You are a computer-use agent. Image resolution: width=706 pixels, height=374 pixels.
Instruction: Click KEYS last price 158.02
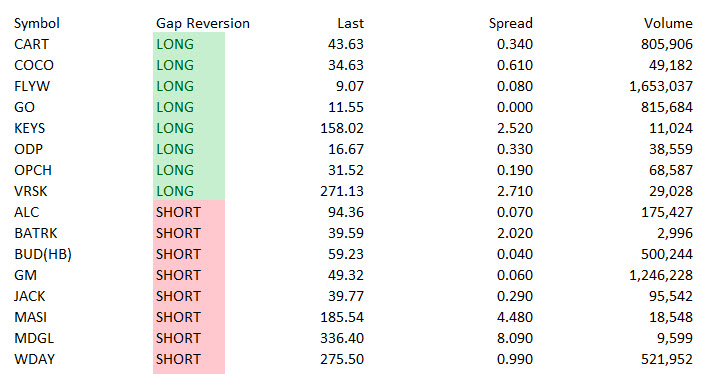pyautogui.click(x=342, y=128)
